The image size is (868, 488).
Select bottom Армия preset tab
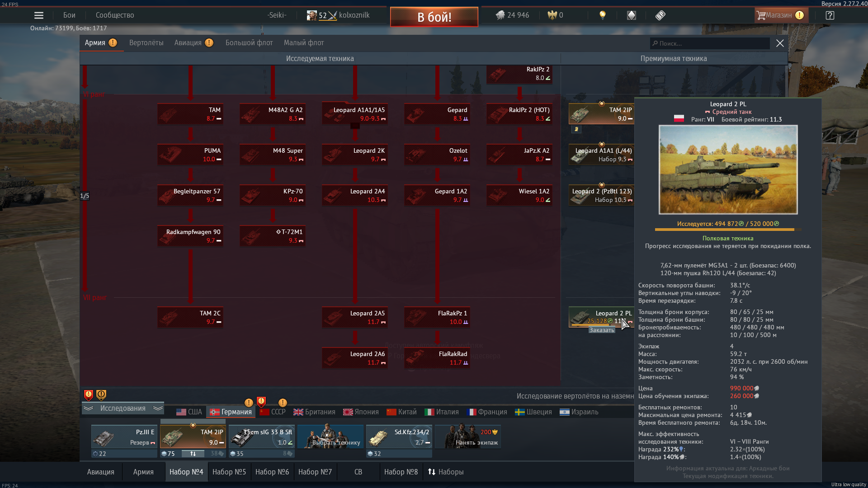click(143, 472)
